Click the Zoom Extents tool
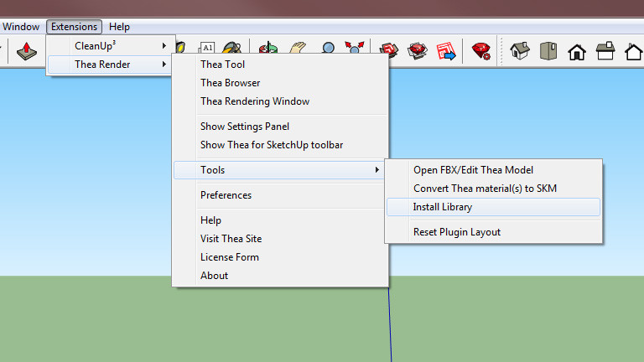The height and width of the screenshot is (362, 644). (x=355, y=48)
